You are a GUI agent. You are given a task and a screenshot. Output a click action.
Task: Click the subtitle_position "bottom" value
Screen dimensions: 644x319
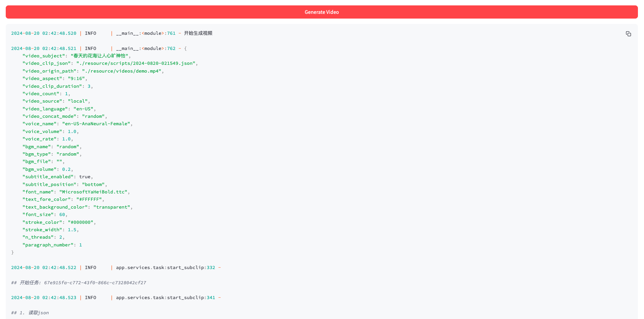click(93, 185)
